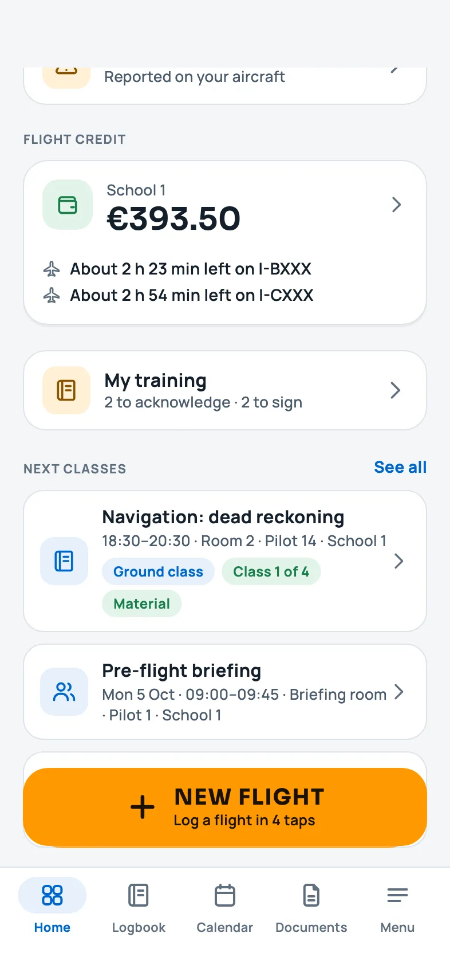This screenshot has width=450, height=980.
Task: Tap the people icon for Pre-flight briefing
Action: [64, 692]
